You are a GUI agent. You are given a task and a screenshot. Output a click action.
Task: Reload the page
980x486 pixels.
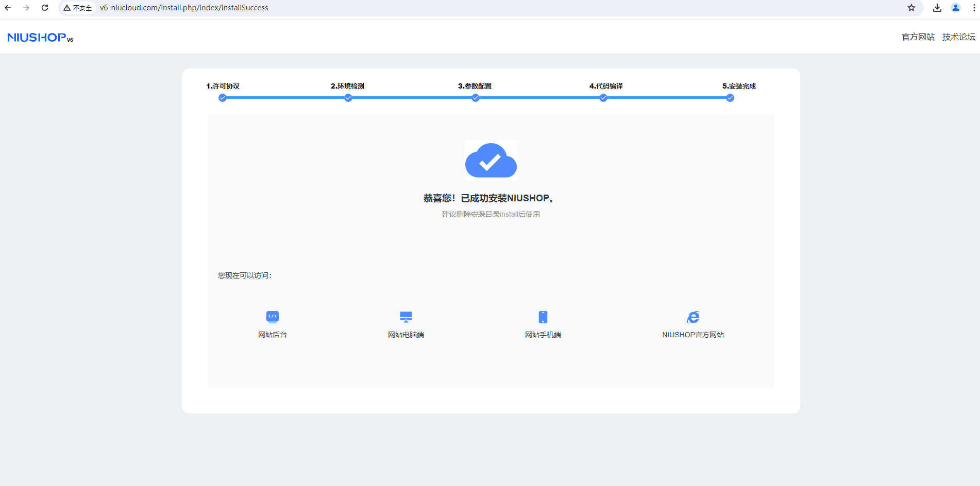tap(45, 8)
